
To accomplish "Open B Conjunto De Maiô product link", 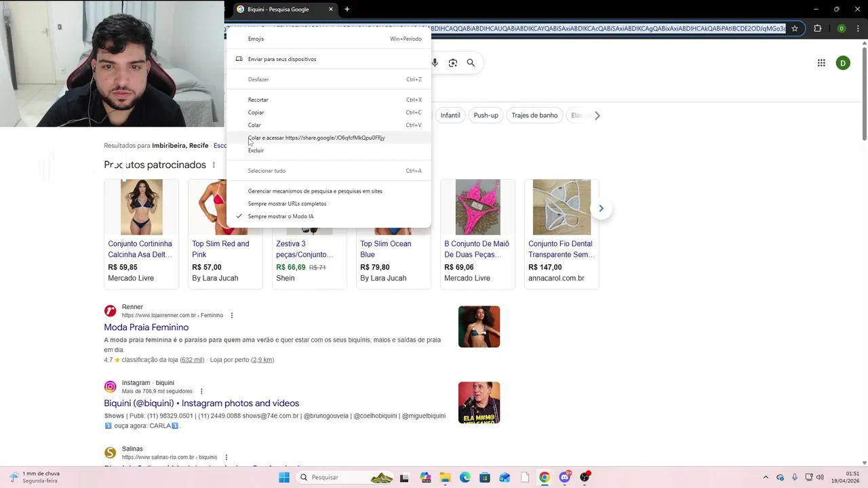I will coord(477,249).
